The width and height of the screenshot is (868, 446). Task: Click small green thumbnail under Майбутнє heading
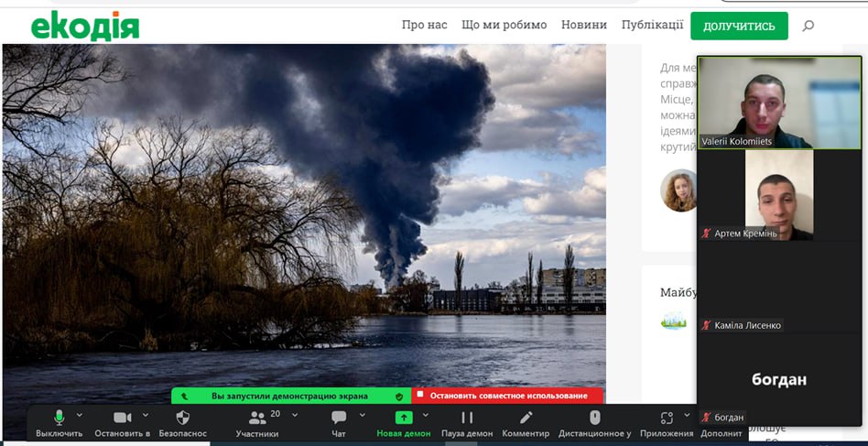pyautogui.click(x=673, y=321)
